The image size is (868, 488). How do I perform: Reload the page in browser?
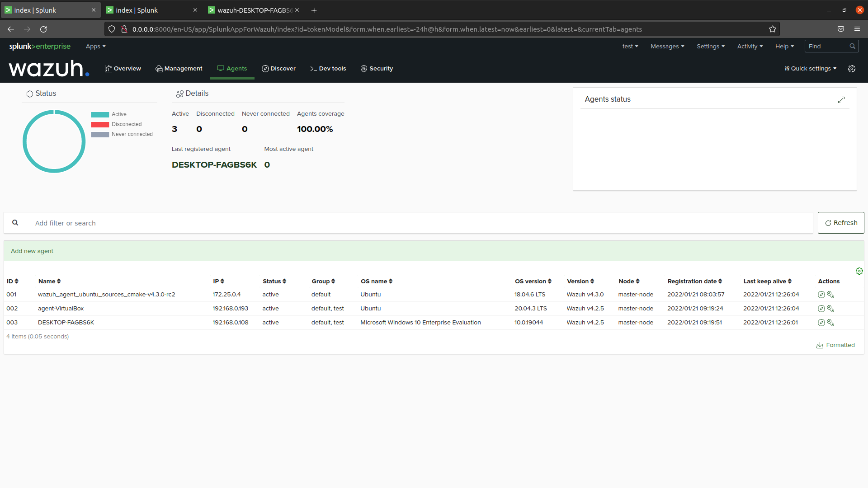click(43, 29)
